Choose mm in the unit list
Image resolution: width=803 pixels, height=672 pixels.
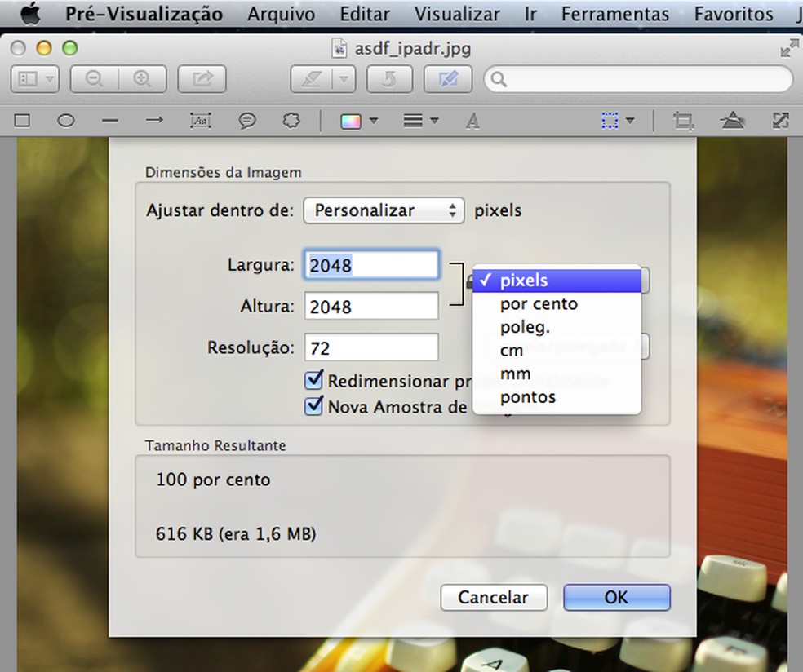point(557,374)
